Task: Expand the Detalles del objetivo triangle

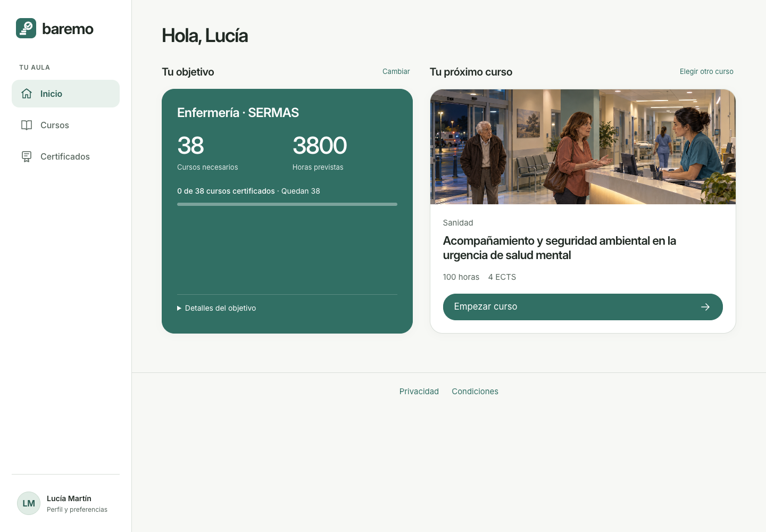Action: coord(179,308)
